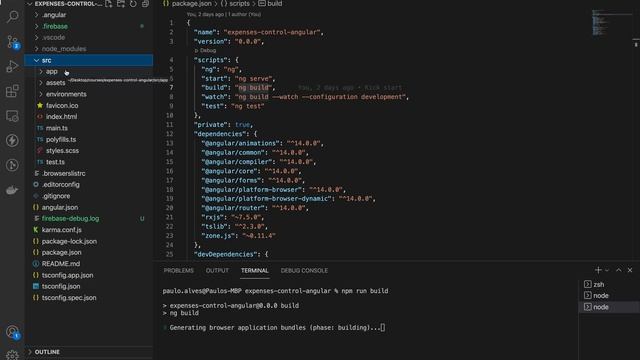The image size is (640, 360).
Task: Collapse the src folder
Action: pyautogui.click(x=89, y=60)
